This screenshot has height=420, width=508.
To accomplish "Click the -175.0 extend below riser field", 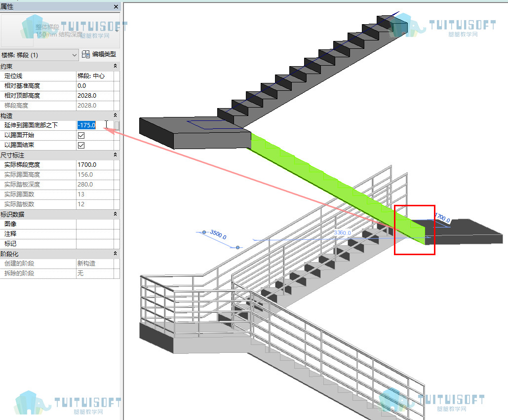I will (x=95, y=125).
